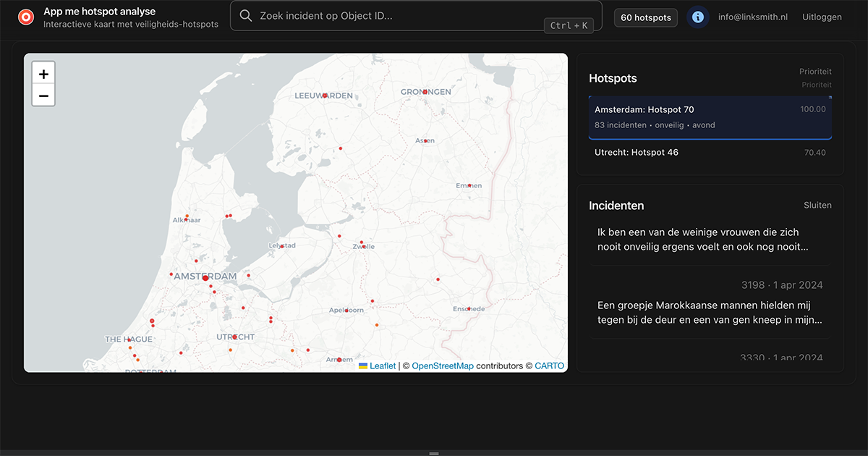
Task: Open the first incident starting 'Ik ben een'
Action: (x=702, y=240)
